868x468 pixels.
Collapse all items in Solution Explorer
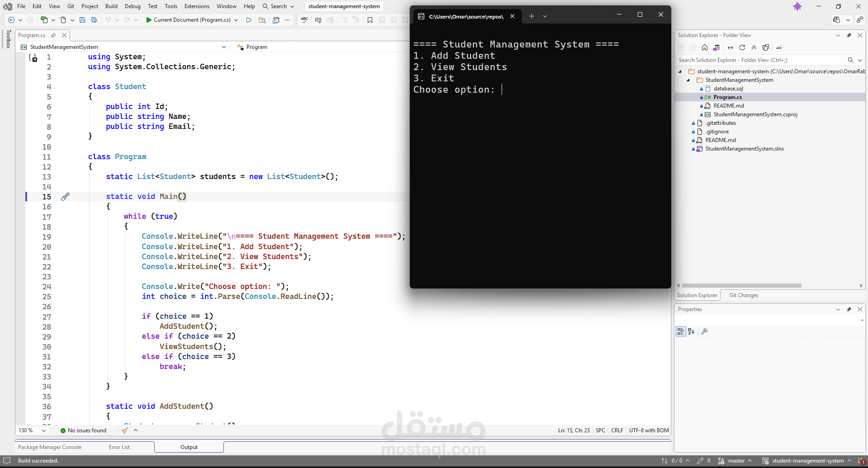click(754, 47)
